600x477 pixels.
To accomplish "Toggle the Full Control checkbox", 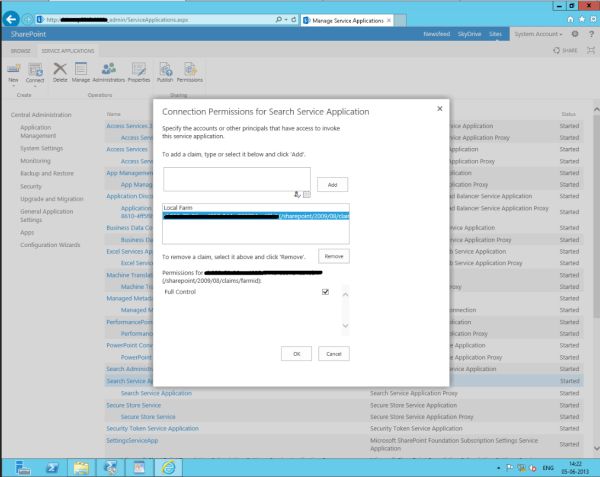I will click(x=325, y=292).
